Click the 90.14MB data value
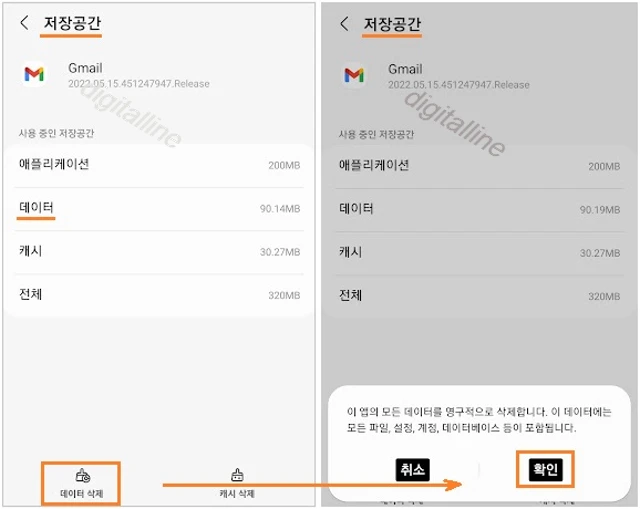The height and width of the screenshot is (509, 640). point(280,209)
